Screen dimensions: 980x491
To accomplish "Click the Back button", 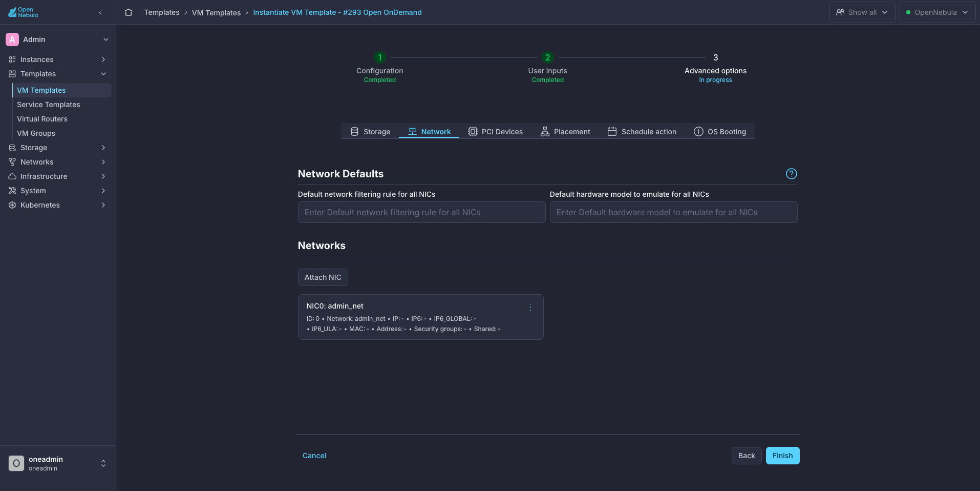I will (747, 456).
